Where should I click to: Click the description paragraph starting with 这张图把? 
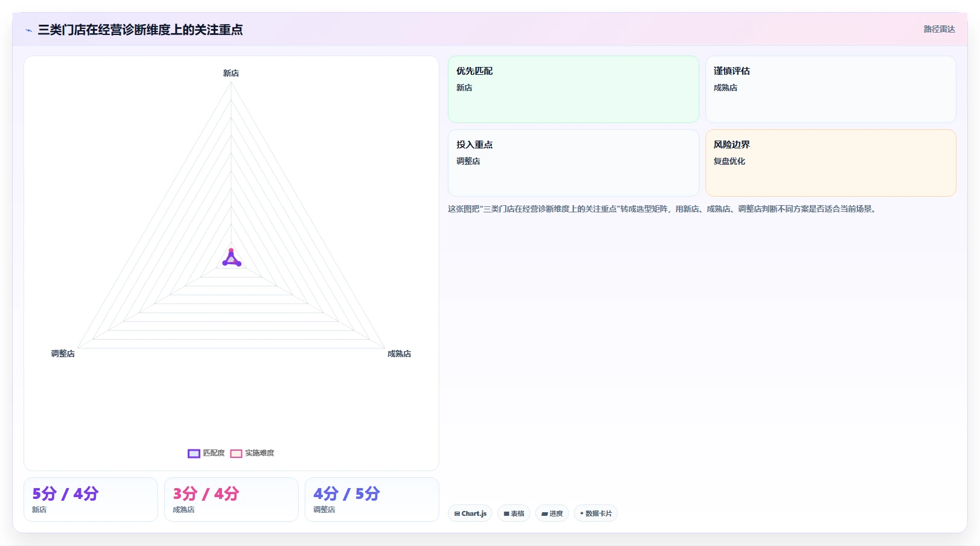[661, 209]
